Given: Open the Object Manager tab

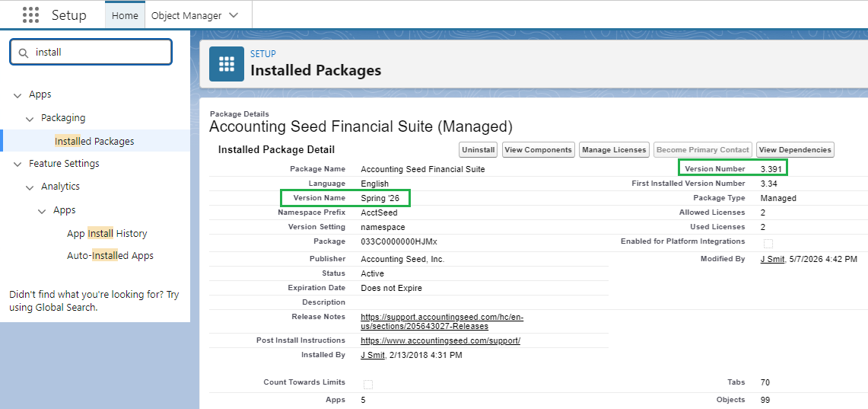Looking at the screenshot, I should (186, 15).
